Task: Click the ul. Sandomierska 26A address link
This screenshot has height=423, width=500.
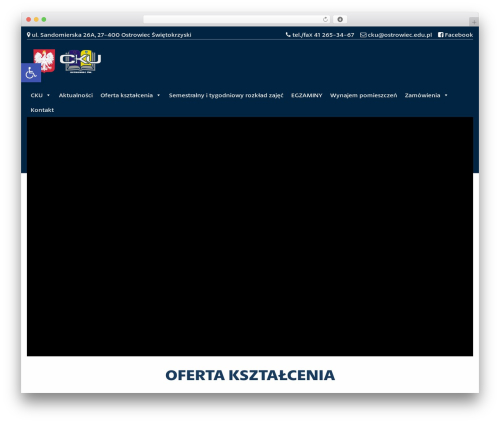Action: (111, 35)
